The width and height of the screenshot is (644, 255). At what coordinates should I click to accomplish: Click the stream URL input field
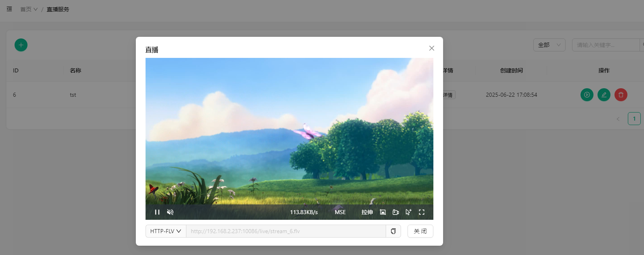tap(286, 231)
